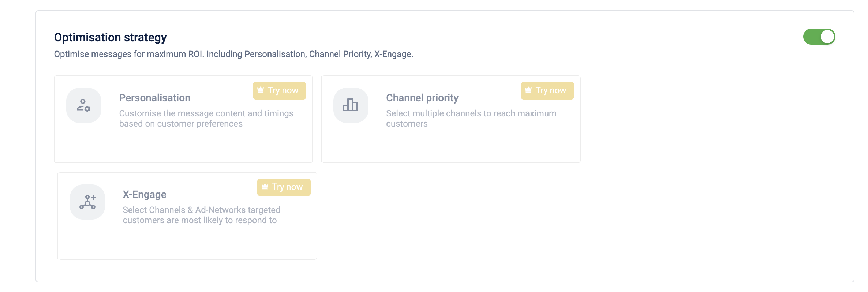868x292 pixels.
Task: Click the crown icon in Personalisation's Try now
Action: (261, 90)
